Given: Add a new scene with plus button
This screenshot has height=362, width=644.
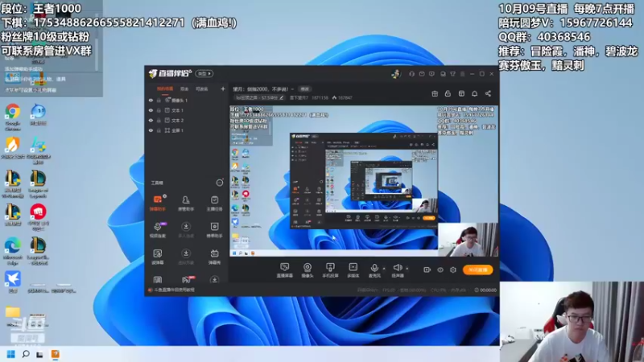Looking at the screenshot, I should coord(223,88).
